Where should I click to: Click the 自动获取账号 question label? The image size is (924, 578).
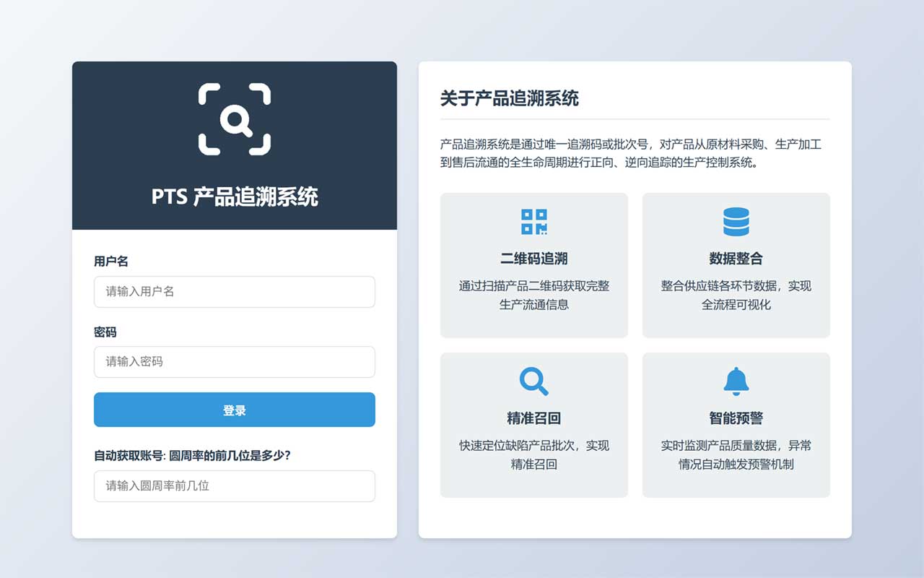(x=192, y=456)
